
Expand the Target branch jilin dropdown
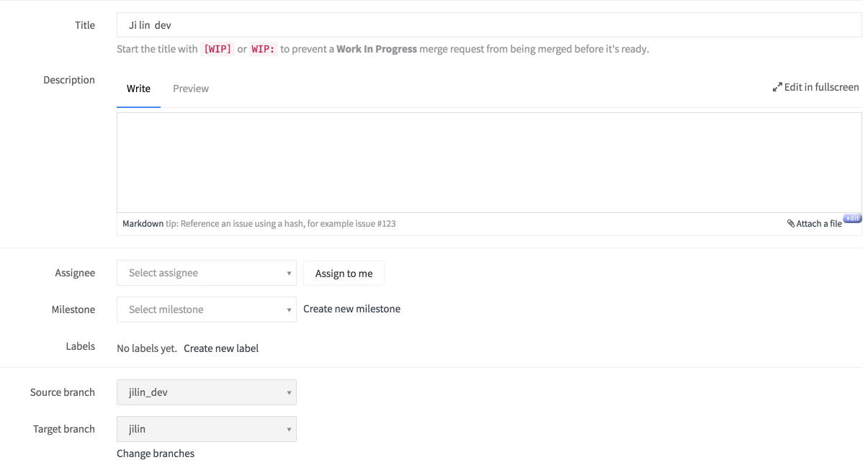[x=207, y=429]
